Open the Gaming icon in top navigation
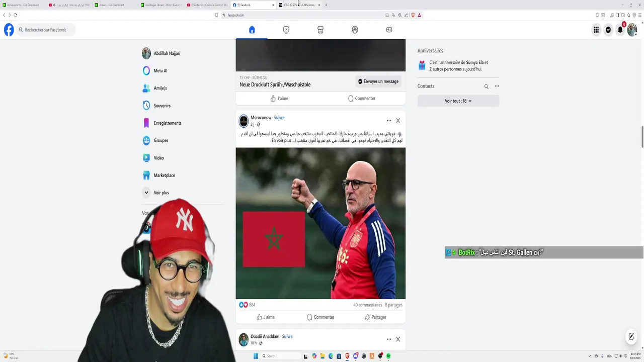This screenshot has height=362, width=644. coord(389,30)
